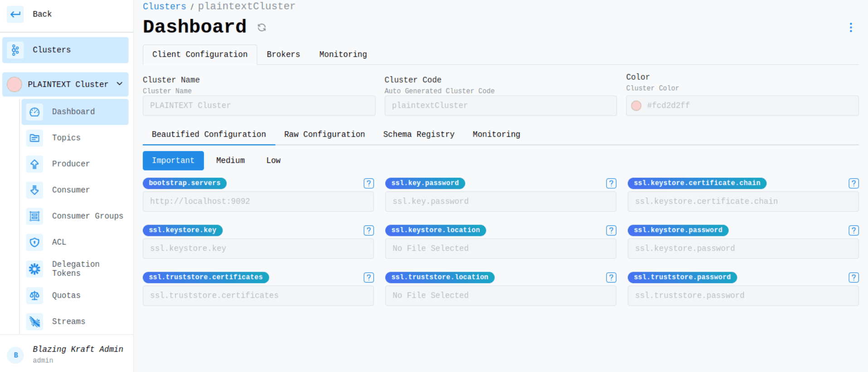This screenshot has width=868, height=372.
Task: Select the Low priority button
Action: point(273,161)
